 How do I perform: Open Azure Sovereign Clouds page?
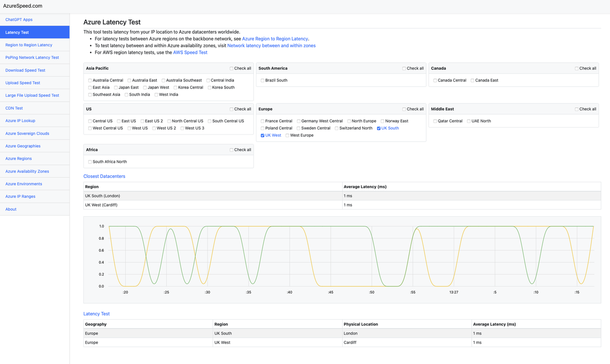(x=35, y=133)
